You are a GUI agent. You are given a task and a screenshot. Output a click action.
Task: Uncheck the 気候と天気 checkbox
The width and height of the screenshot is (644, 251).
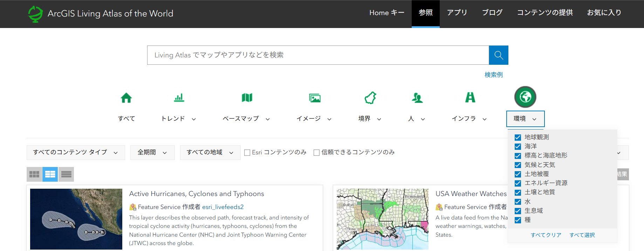[x=518, y=165]
